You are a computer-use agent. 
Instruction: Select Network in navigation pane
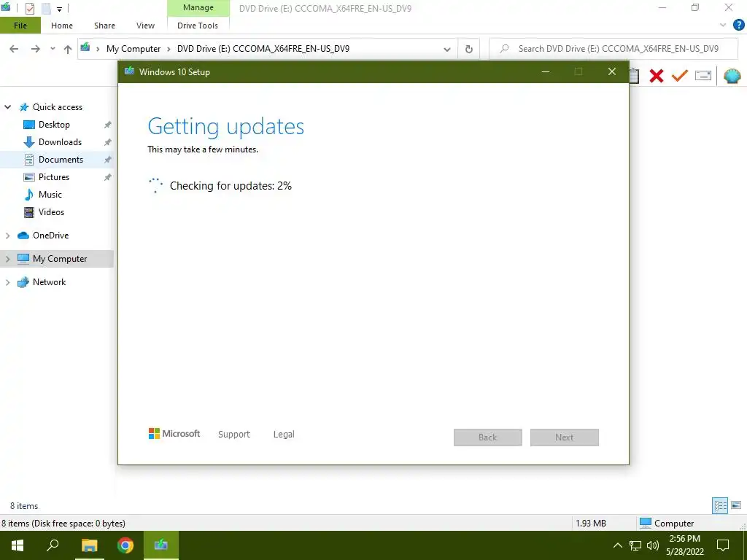click(49, 282)
